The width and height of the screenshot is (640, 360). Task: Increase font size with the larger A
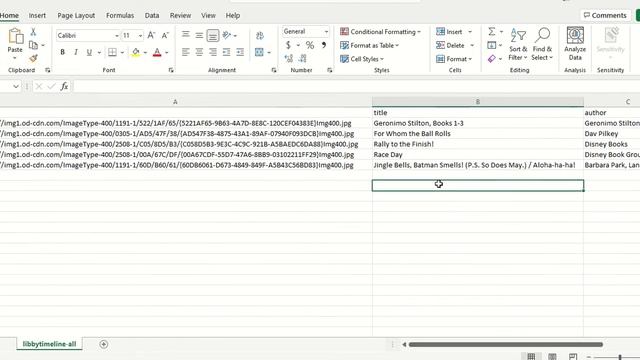pos(151,36)
